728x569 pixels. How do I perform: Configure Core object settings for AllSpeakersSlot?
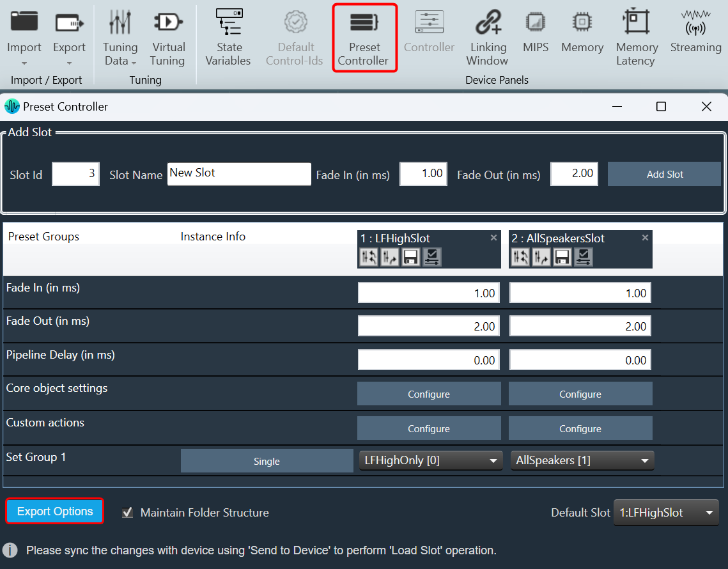click(x=580, y=394)
